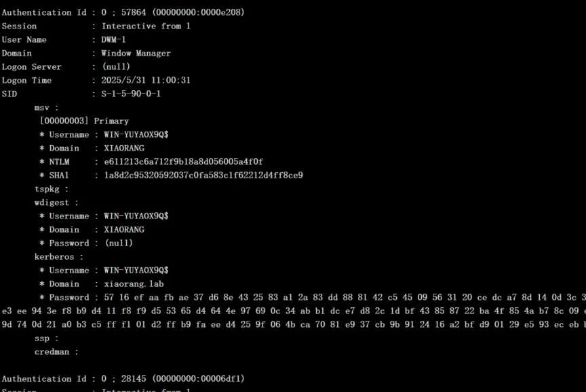Click the [00000003] Primary line

(x=84, y=121)
